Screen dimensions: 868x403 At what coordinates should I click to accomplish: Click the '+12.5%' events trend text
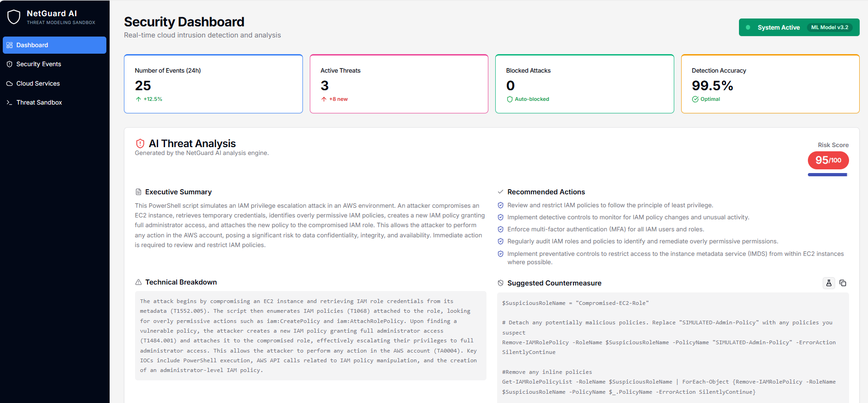coord(153,99)
